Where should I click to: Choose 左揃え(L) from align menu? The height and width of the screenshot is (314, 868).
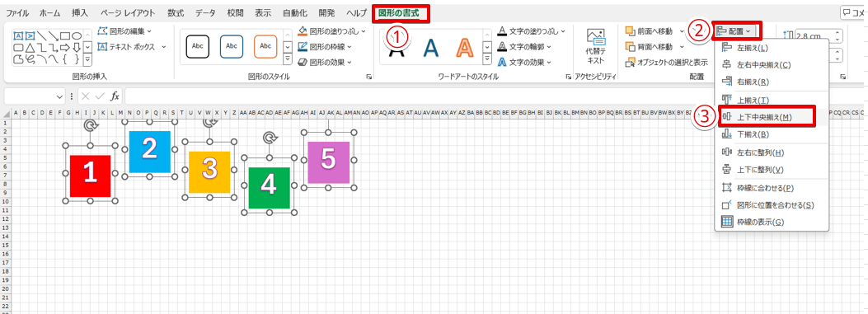click(772, 48)
